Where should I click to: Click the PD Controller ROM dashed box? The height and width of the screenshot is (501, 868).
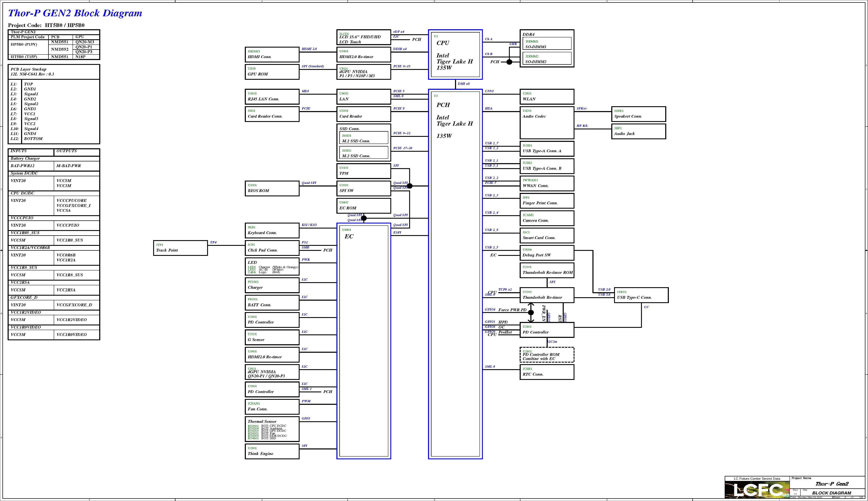pyautogui.click(x=547, y=355)
